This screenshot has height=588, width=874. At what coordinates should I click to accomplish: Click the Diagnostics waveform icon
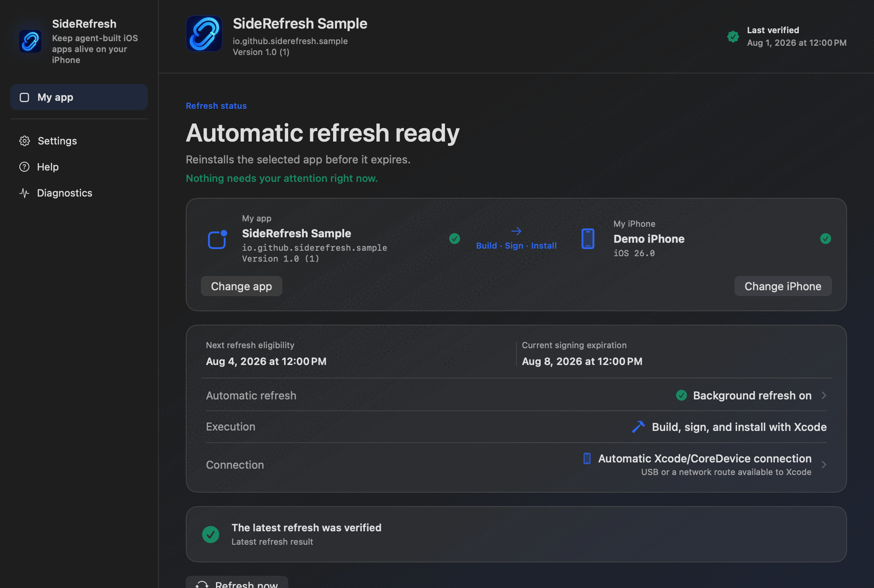point(24,193)
